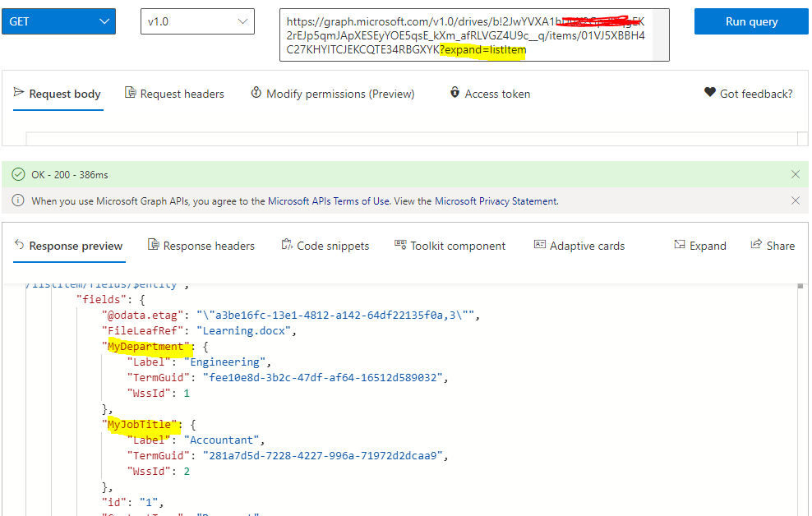Click the Request headers document icon

(131, 92)
